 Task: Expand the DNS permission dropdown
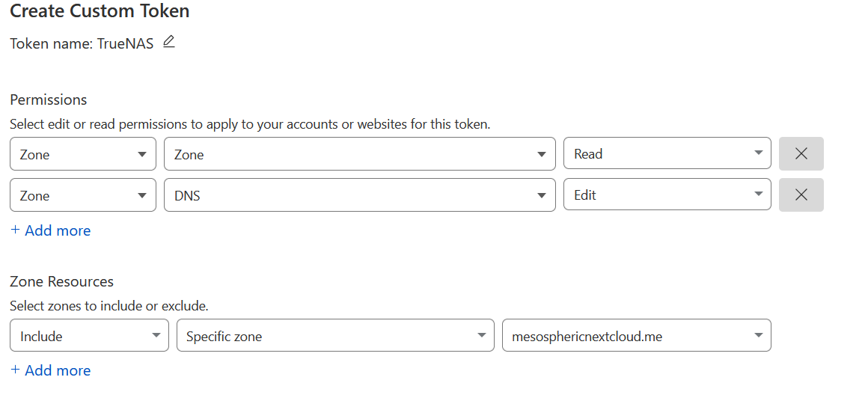click(x=359, y=195)
